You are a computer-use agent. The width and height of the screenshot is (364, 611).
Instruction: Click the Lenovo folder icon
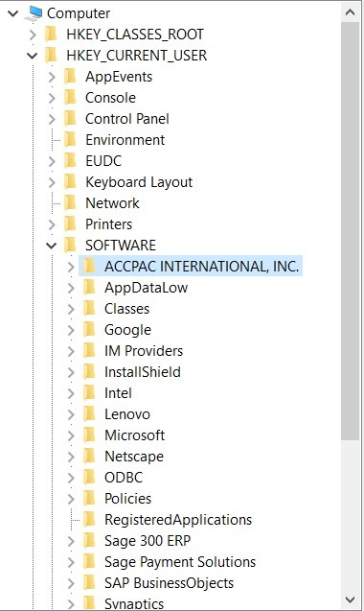tap(89, 413)
